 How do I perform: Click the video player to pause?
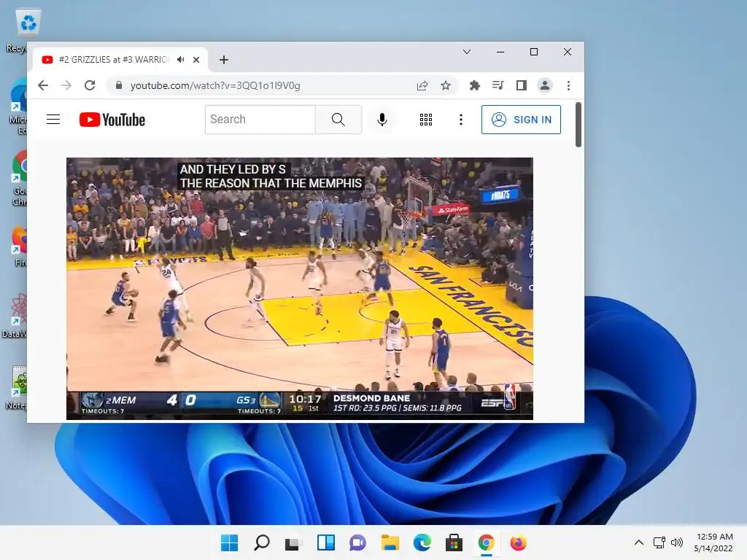(300, 289)
